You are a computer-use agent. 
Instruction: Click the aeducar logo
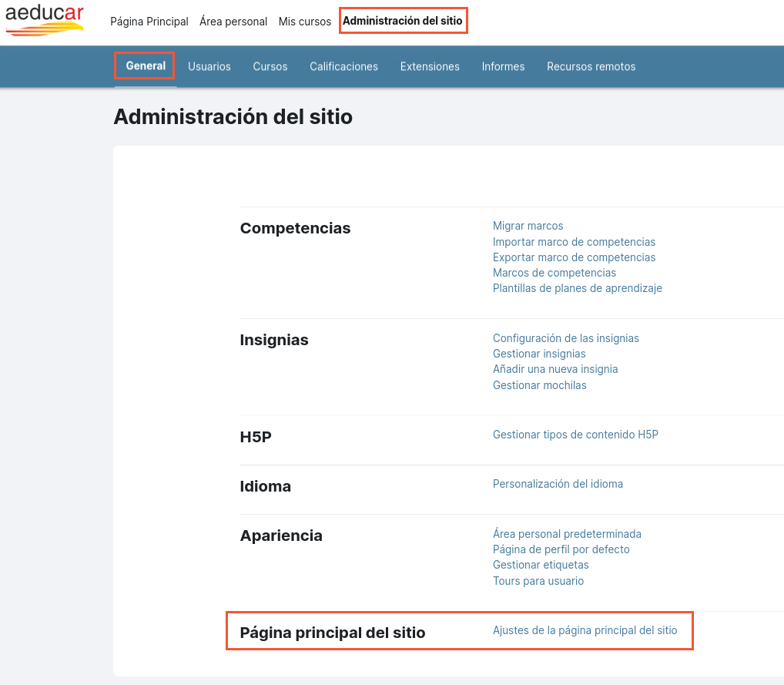(45, 21)
